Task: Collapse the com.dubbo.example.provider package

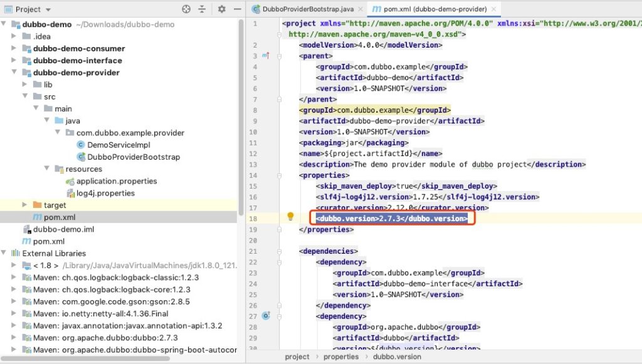Action: pos(57,133)
